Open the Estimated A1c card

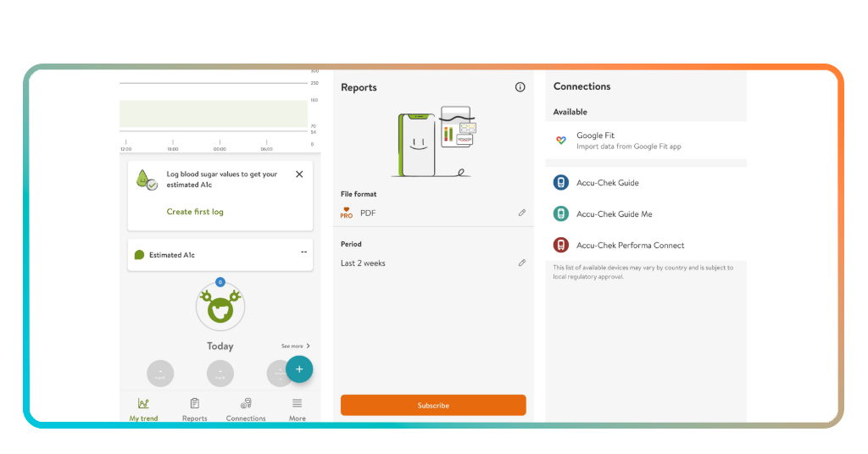pyautogui.click(x=220, y=255)
